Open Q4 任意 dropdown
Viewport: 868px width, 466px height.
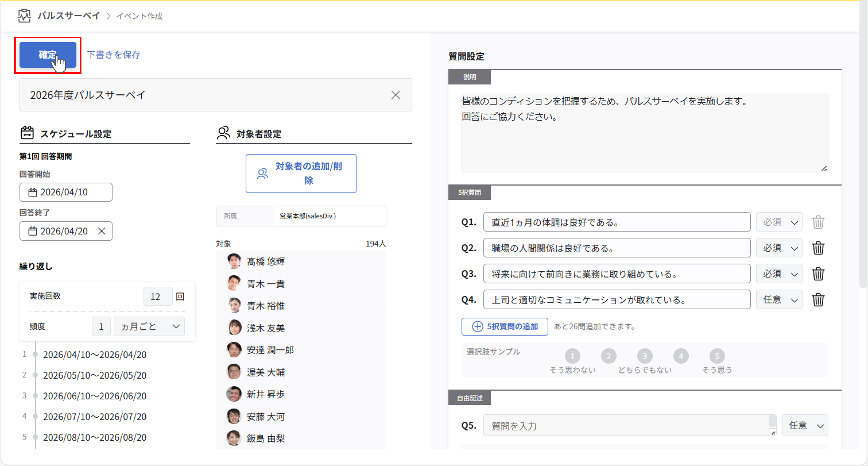coord(779,299)
